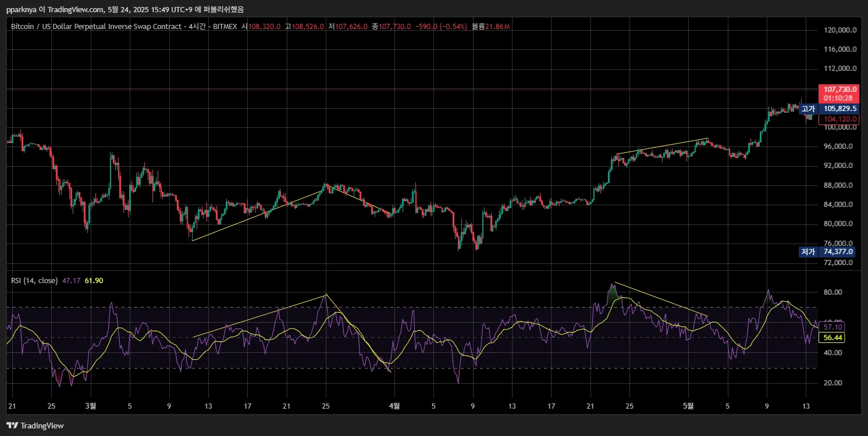Screen dimensions: 868x436
Task: Click the "Bitcoin / US Dollar Perpetual Inverse Swap Contract" title
Action: click(96, 27)
